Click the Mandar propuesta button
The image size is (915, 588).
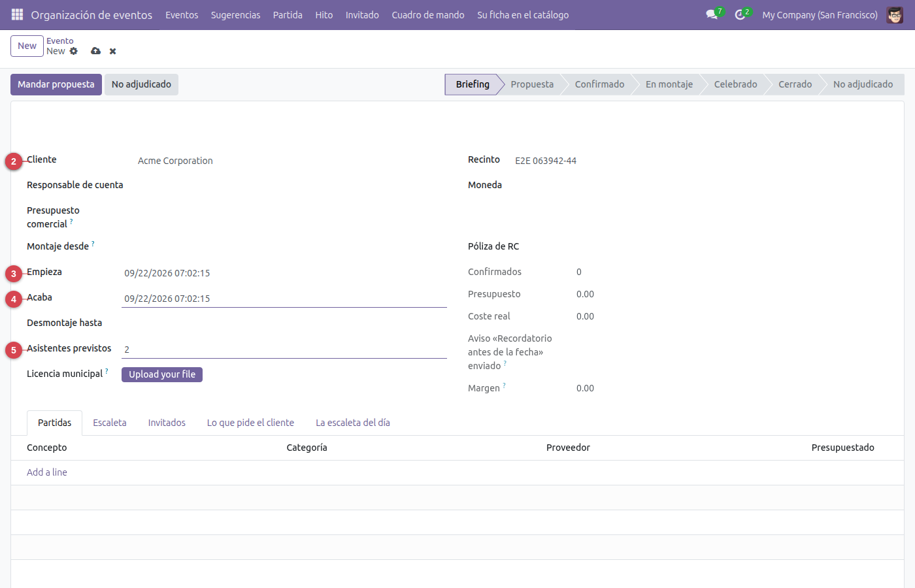(56, 84)
